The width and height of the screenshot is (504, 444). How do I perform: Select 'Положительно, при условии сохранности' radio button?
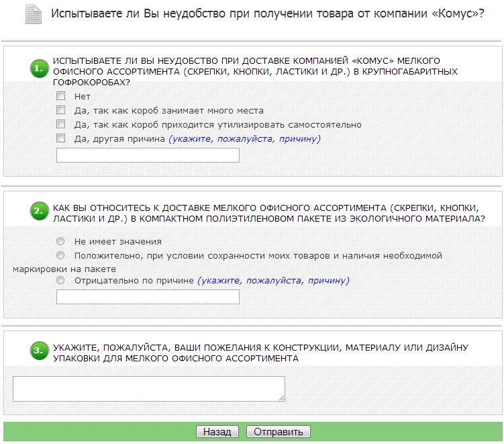point(60,255)
